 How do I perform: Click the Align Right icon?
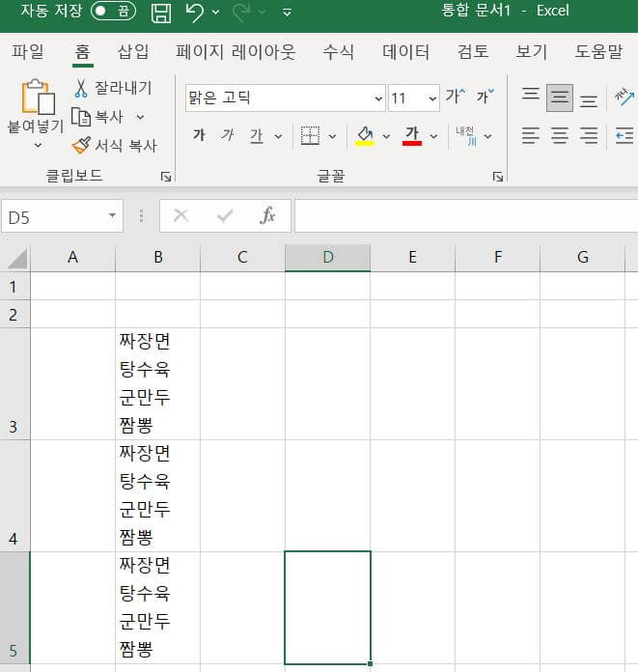[x=589, y=135]
